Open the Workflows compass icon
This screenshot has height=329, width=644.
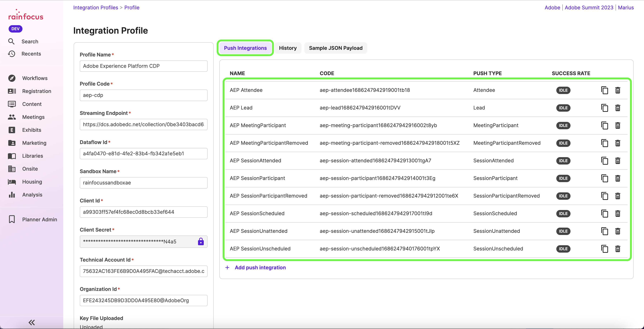[x=12, y=78]
